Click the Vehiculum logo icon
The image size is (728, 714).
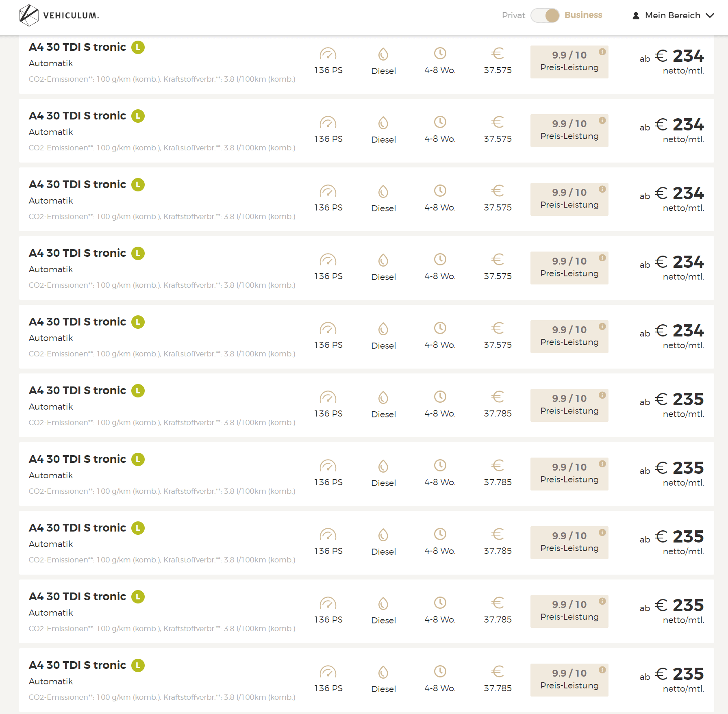click(x=28, y=15)
